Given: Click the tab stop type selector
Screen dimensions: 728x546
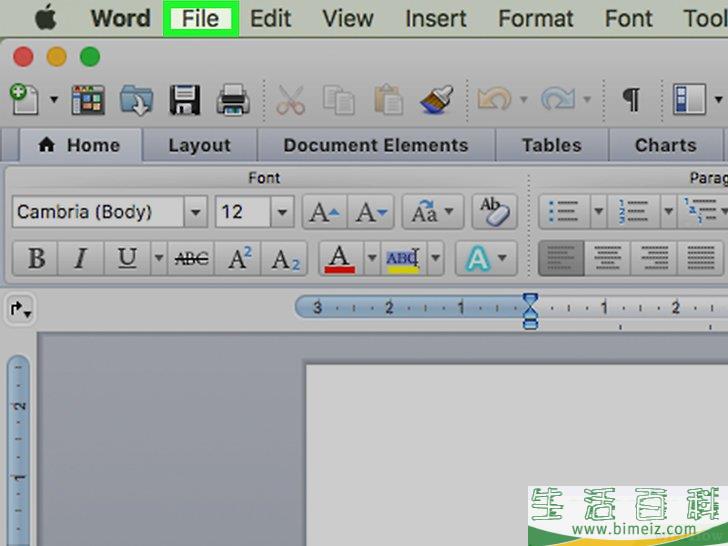Looking at the screenshot, I should coord(20,309).
